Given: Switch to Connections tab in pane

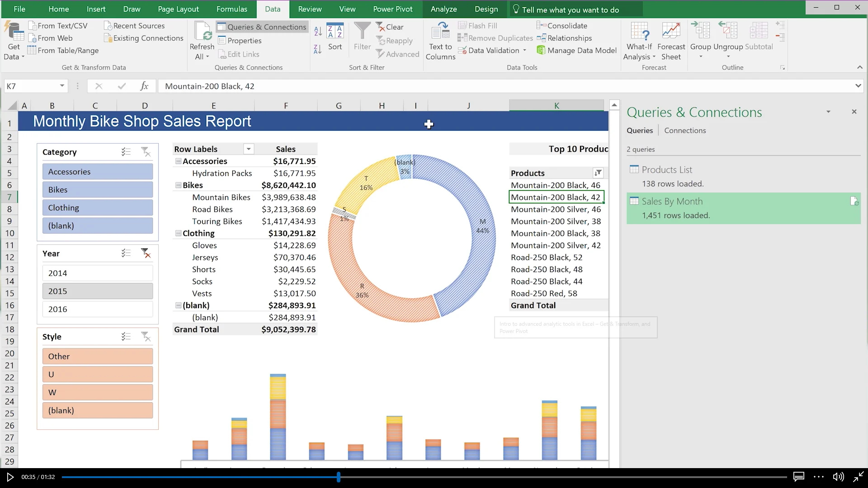Looking at the screenshot, I should tap(684, 131).
